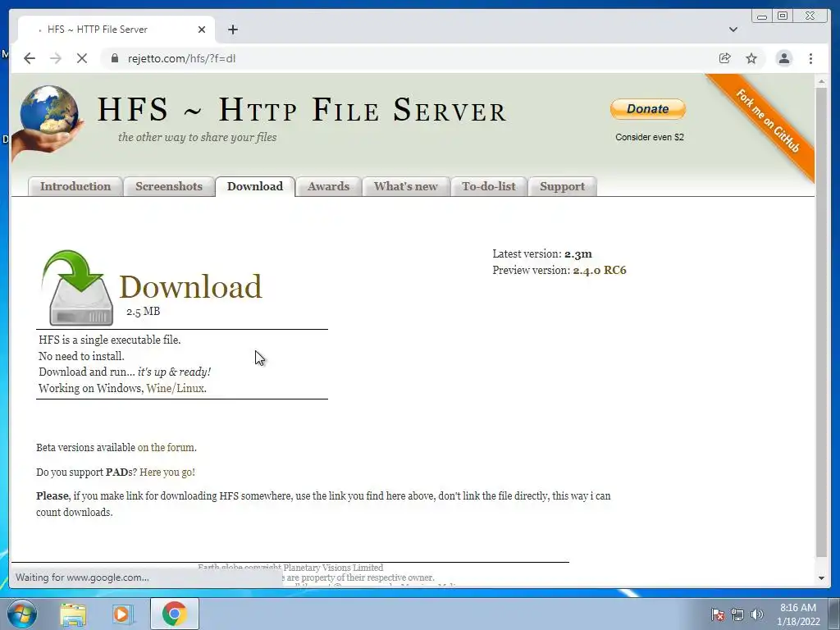The image size is (840, 630).
Task: Click the green arrow download drive icon
Action: pyautogui.click(x=78, y=288)
